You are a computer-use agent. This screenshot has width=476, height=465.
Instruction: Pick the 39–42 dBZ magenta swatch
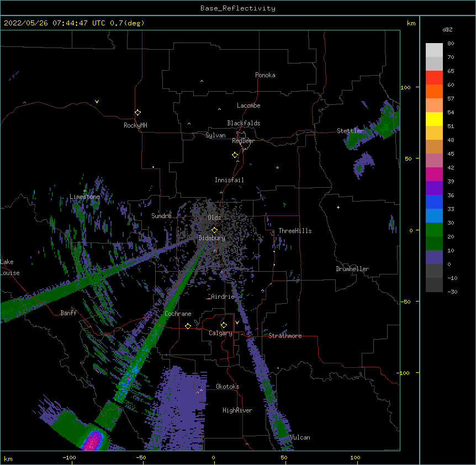click(434, 174)
